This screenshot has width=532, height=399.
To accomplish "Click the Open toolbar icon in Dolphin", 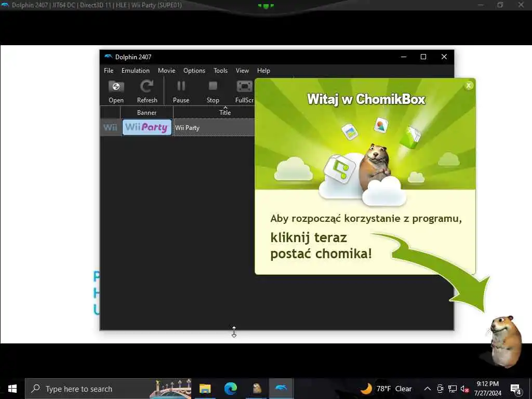I will point(116,91).
